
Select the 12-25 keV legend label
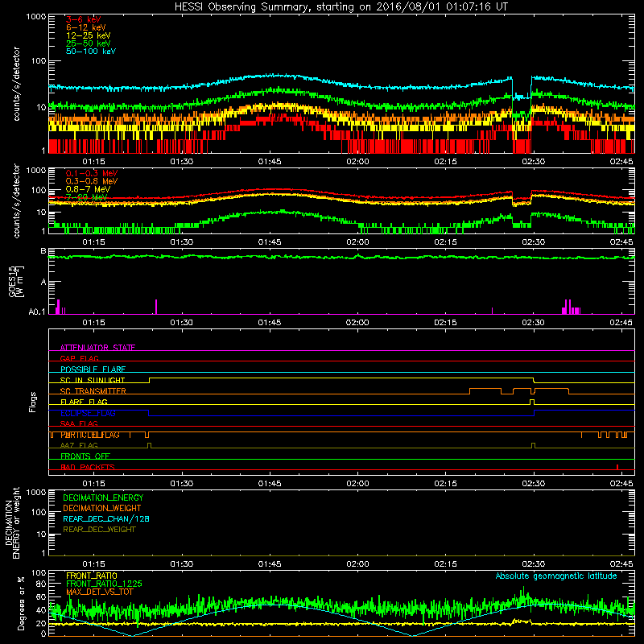88,35
